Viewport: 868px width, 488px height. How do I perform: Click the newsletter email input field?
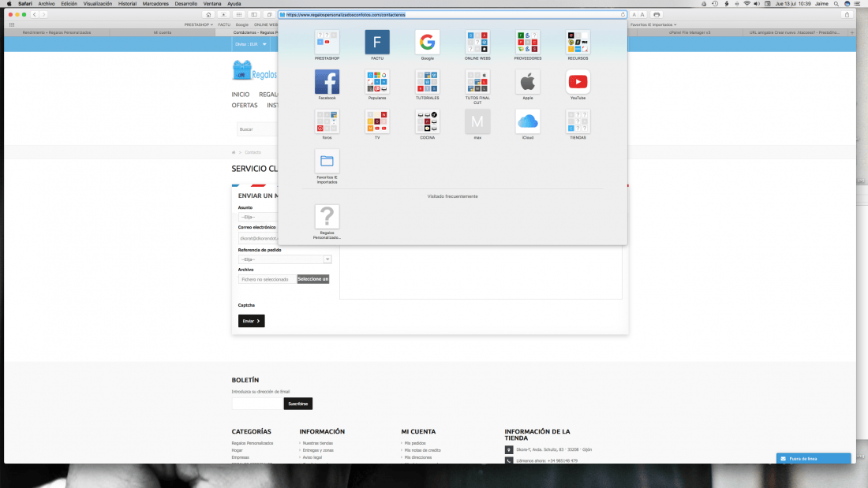tap(257, 404)
